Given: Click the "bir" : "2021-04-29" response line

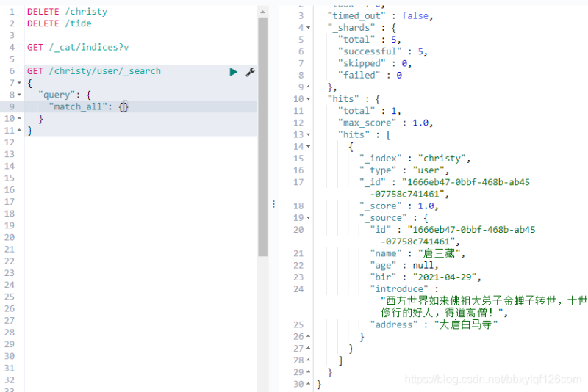Looking at the screenshot, I should [426, 277].
